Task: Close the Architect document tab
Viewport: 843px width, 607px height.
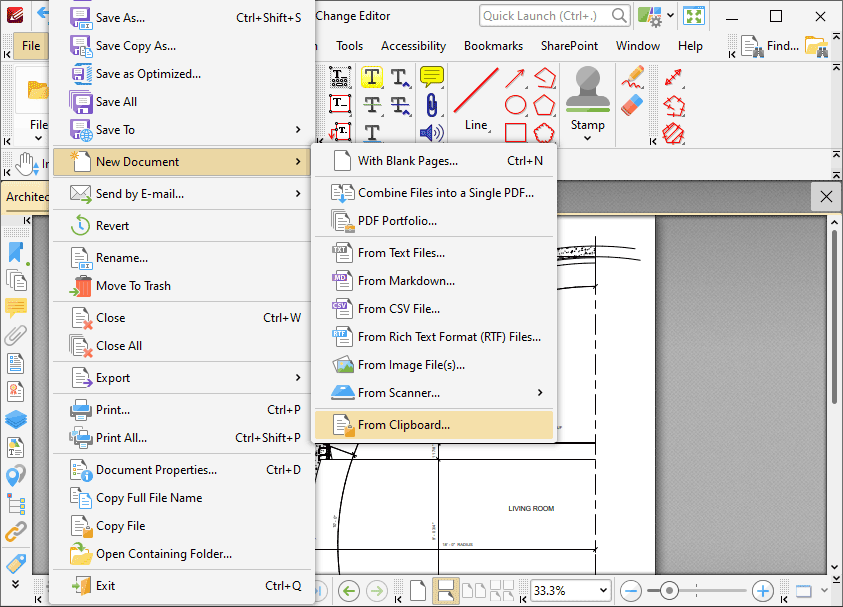Action: click(826, 197)
